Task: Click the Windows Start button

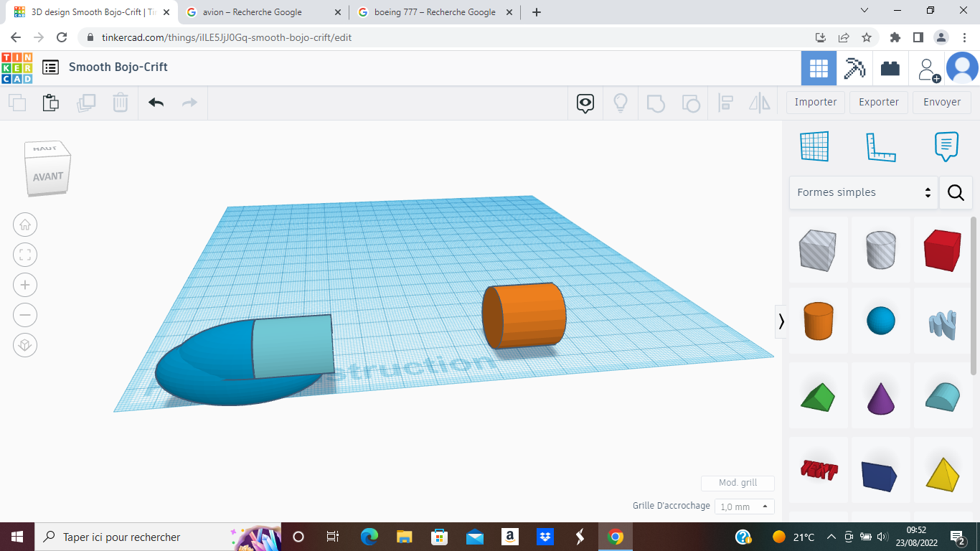Action: 17,537
